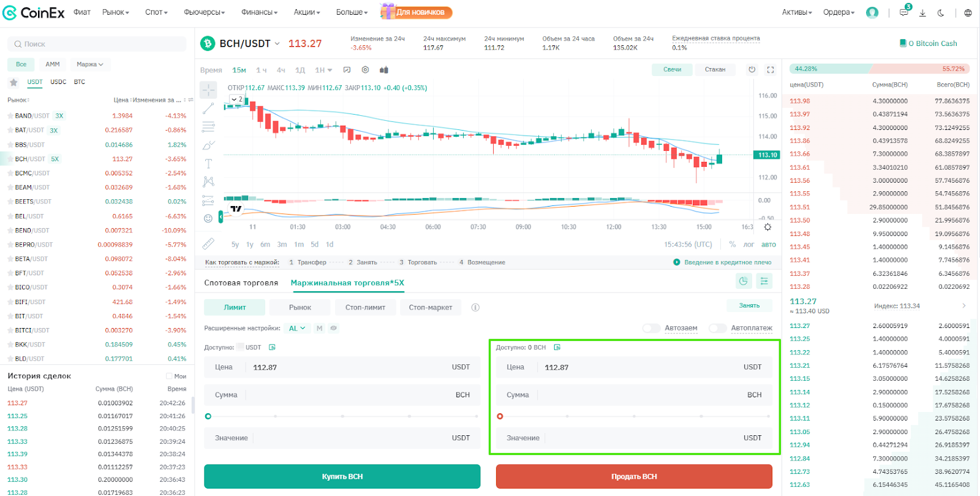The height and width of the screenshot is (496, 980).
Task: Open the Маржа filter dropdown
Action: (x=90, y=64)
